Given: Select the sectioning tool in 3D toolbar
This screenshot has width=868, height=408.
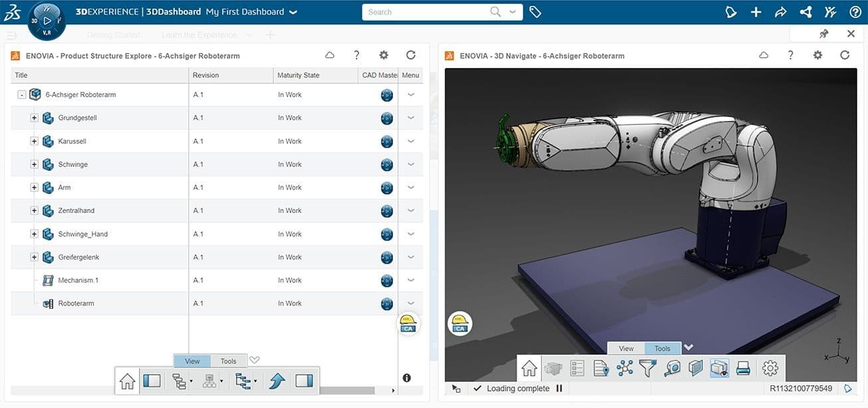Looking at the screenshot, I should coord(696,368).
